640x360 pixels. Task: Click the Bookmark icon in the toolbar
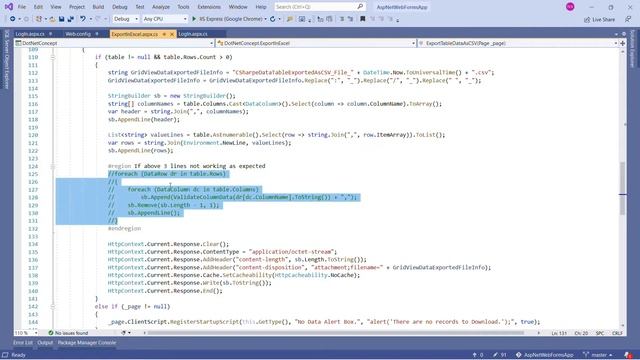(362, 19)
